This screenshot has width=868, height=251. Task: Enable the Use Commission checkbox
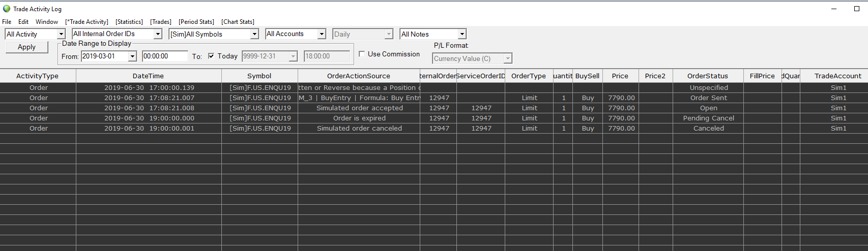362,54
